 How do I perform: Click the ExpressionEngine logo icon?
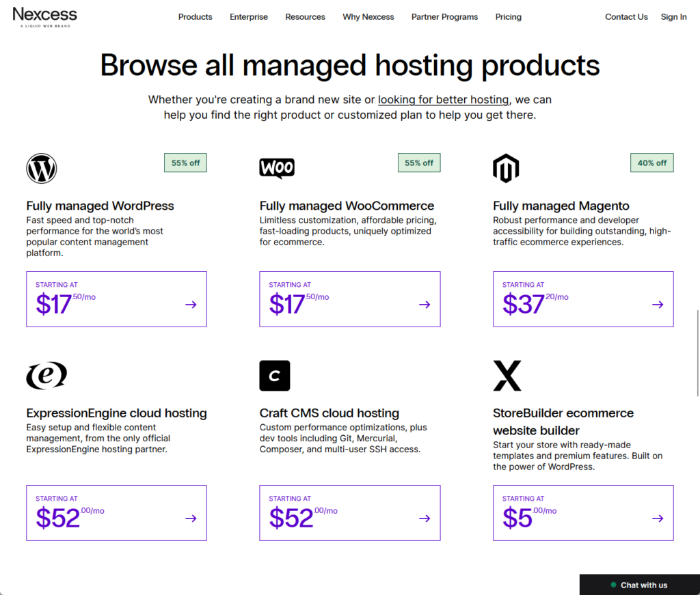coord(47,376)
